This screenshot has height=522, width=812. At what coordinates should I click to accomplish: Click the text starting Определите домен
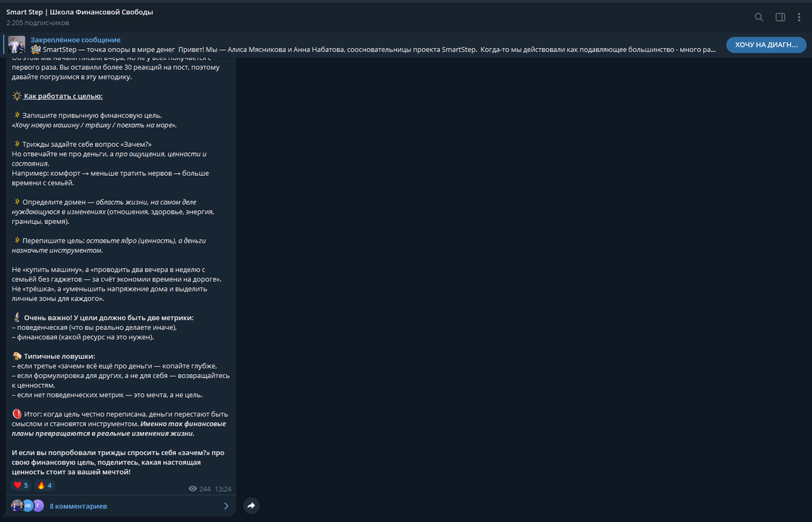(x=114, y=212)
